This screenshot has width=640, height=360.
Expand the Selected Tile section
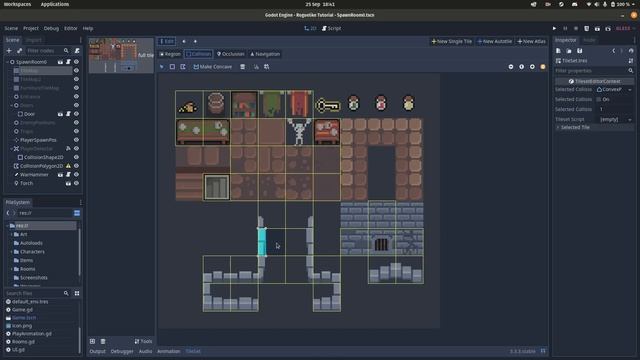[594, 127]
